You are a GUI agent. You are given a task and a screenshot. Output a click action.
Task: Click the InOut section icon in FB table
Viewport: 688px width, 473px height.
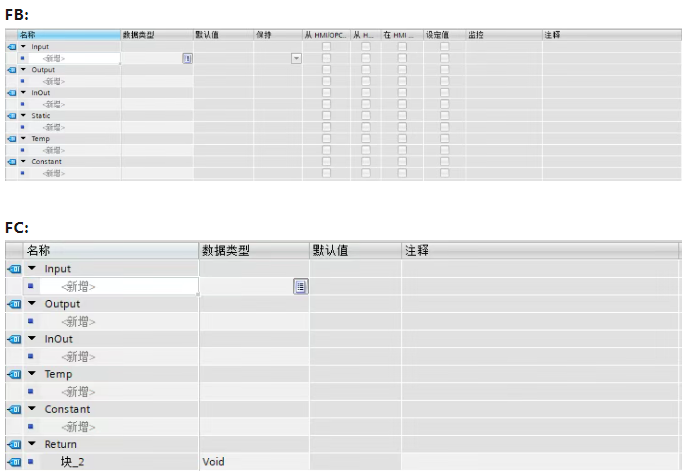click(x=12, y=93)
